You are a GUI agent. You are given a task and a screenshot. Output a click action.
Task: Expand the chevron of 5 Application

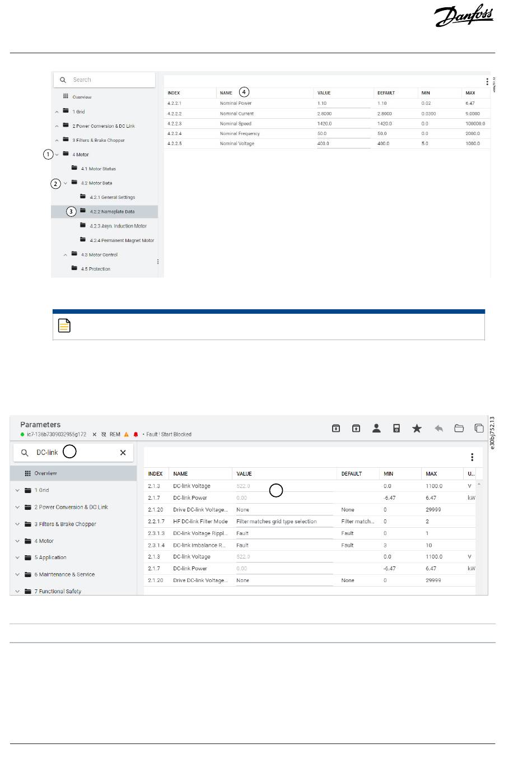pyautogui.click(x=17, y=557)
